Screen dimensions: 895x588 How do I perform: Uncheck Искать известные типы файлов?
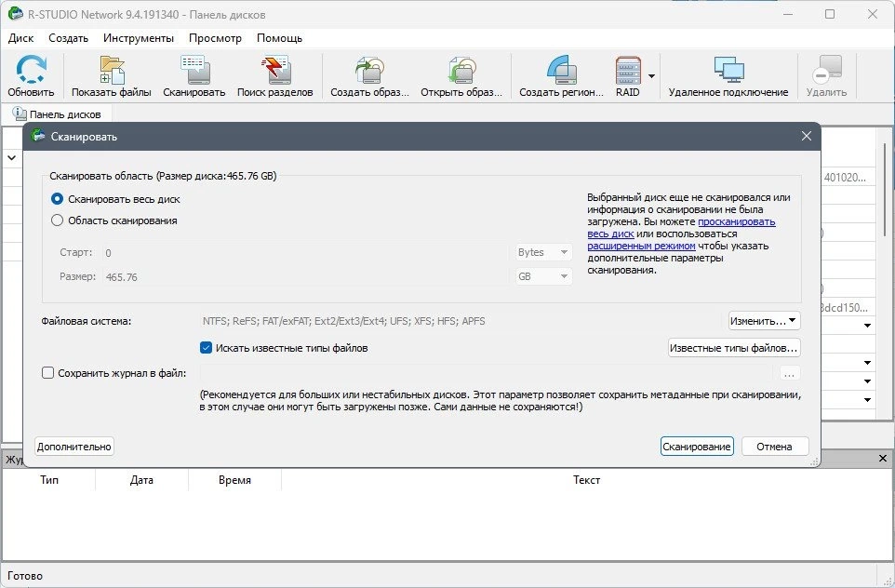[x=206, y=348]
